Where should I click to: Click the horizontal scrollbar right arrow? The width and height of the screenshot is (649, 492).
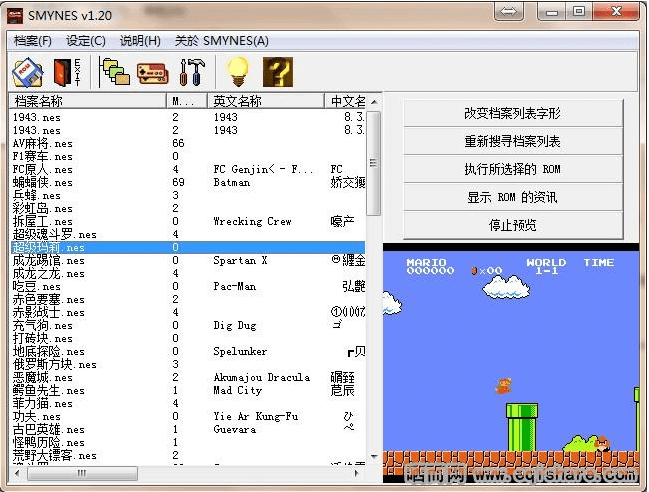pyautogui.click(x=357, y=473)
